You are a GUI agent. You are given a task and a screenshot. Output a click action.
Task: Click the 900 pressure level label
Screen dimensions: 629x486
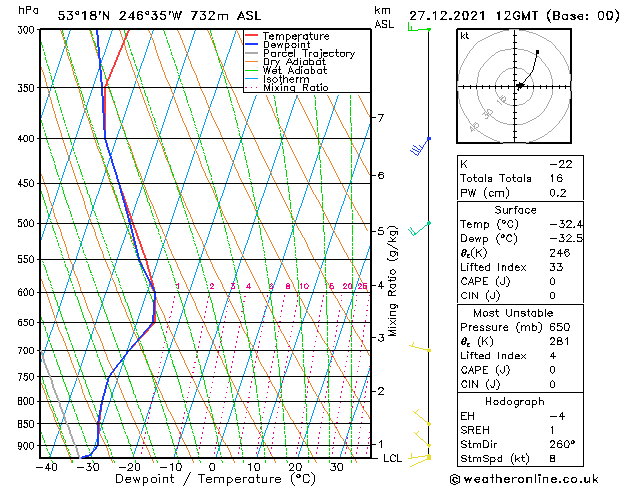coord(28,446)
